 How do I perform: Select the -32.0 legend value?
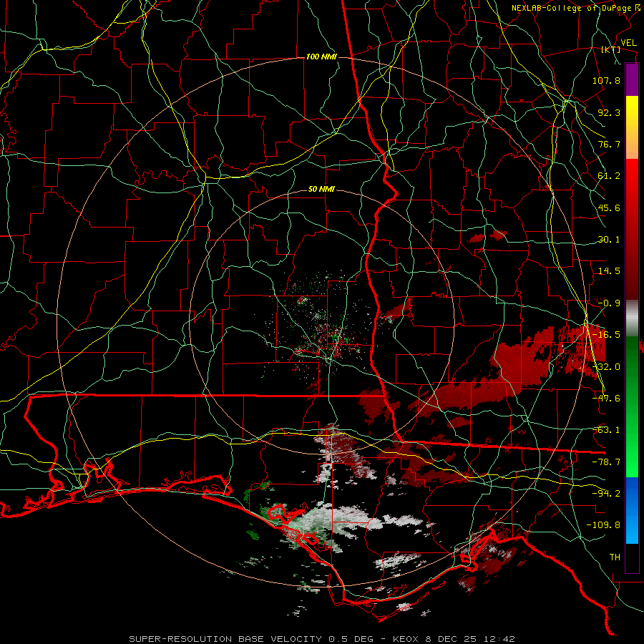click(x=606, y=367)
